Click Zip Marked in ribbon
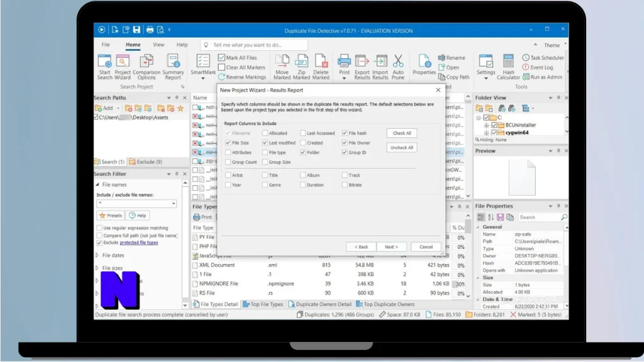Image resolution: width=644 pixels, height=362 pixels. point(301,67)
